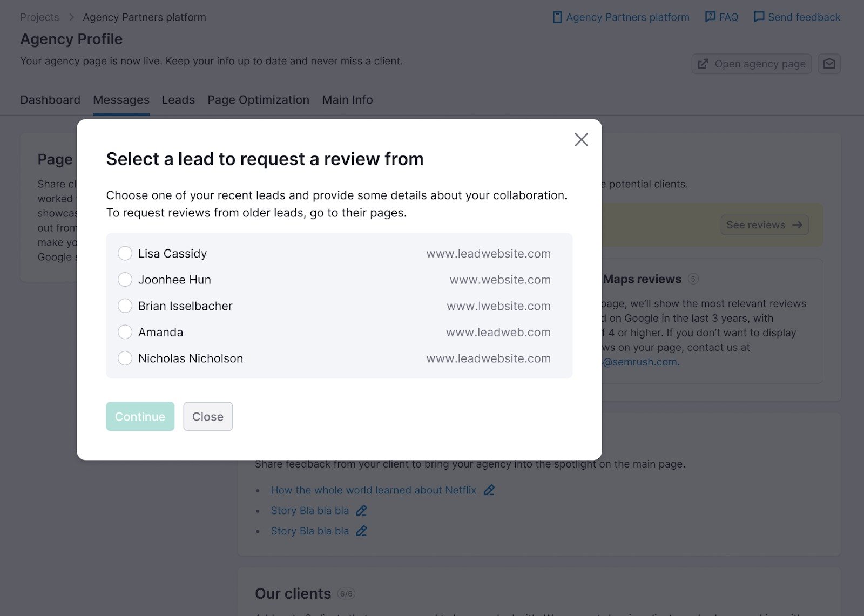This screenshot has height=616, width=864.
Task: Click www.lwebsite.com text
Action: click(x=498, y=306)
